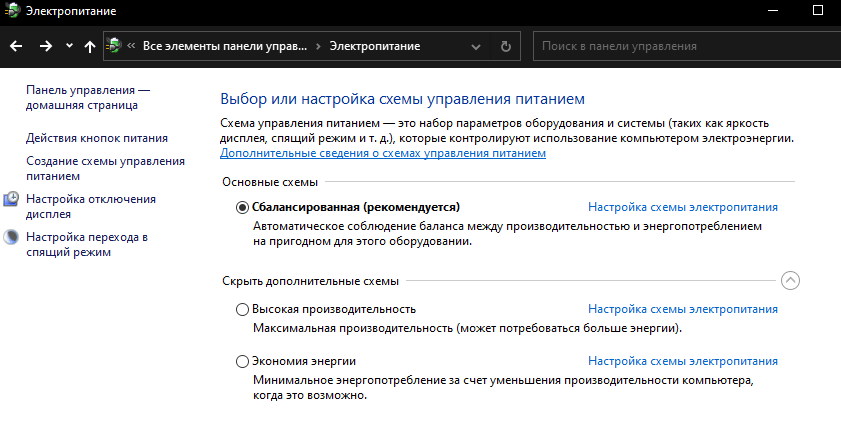Open Действия кнопок питания link
Image resolution: width=841 pixels, height=443 pixels.
pyautogui.click(x=97, y=138)
